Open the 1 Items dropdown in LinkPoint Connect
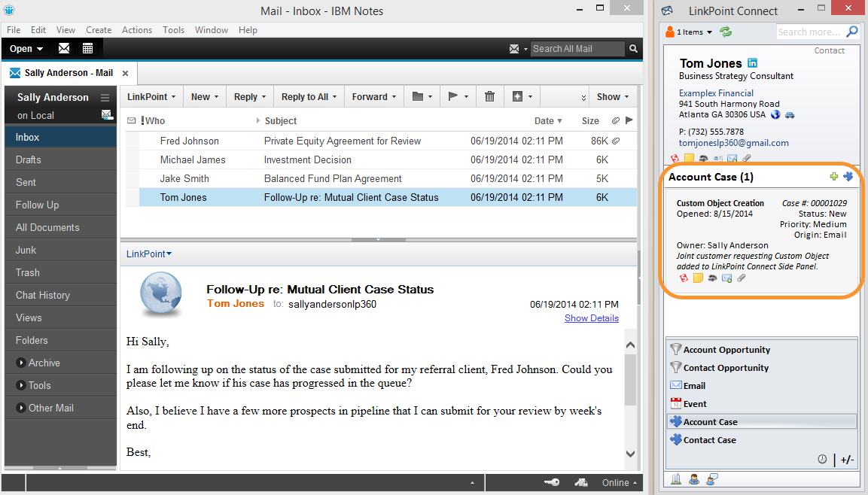 689,32
